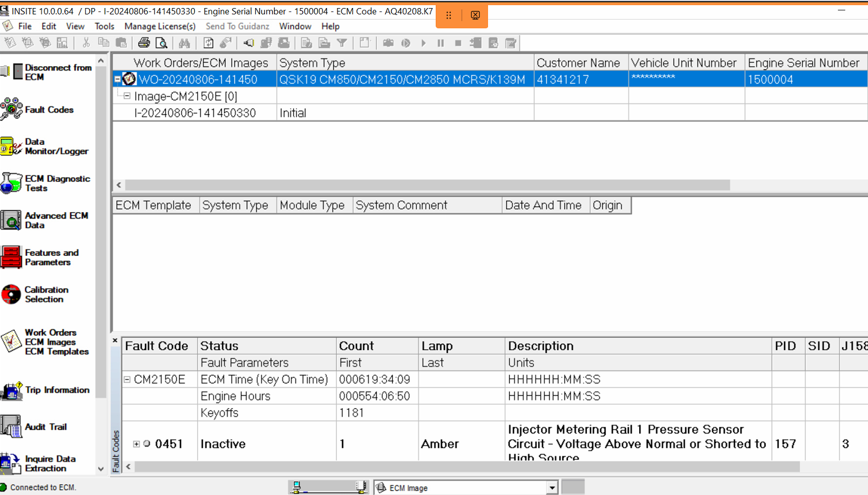The height and width of the screenshot is (495, 868).
Task: Open the View menu
Action: 75,26
